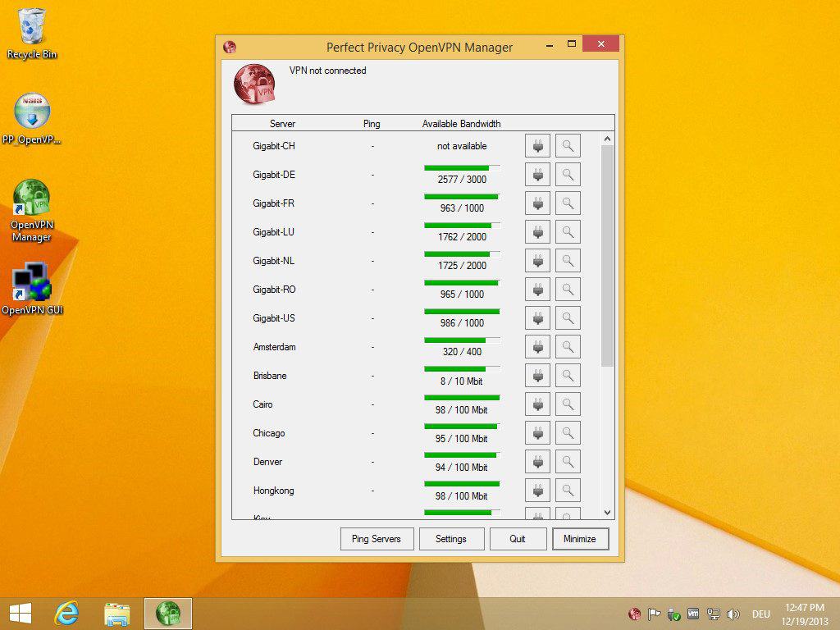Viewport: 840px width, 630px height.
Task: Open the Windows Start button
Action: pyautogui.click(x=21, y=614)
